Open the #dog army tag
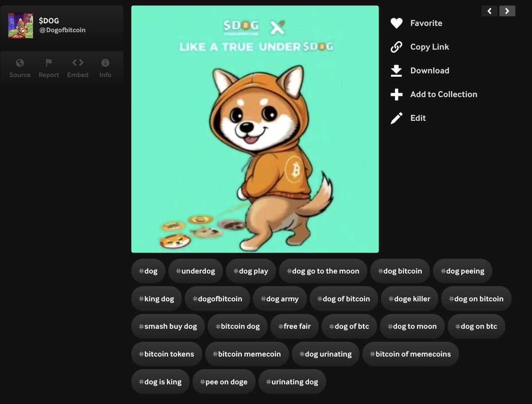This screenshot has width=532, height=404. click(x=280, y=299)
